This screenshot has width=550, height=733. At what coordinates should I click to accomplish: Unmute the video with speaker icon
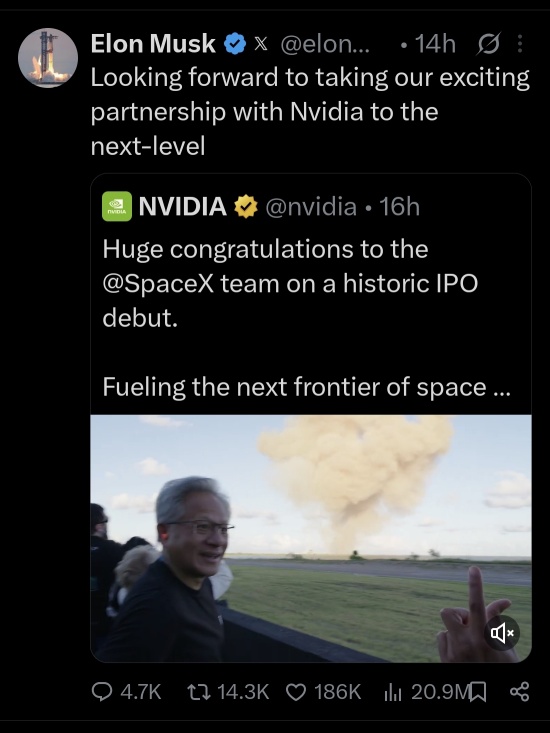[x=502, y=633]
